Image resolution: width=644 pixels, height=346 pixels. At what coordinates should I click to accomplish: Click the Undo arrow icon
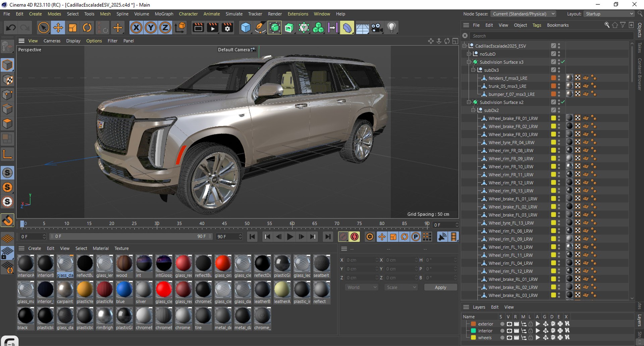11,28
